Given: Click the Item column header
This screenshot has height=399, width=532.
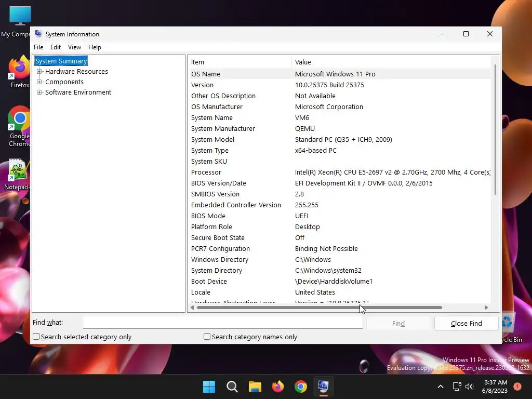Looking at the screenshot, I should coord(240,62).
